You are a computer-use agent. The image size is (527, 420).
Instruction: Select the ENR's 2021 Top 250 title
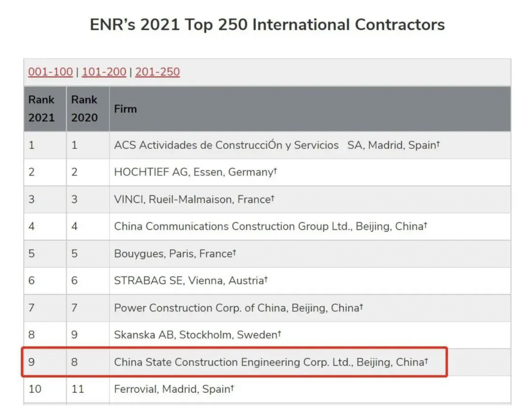267,25
